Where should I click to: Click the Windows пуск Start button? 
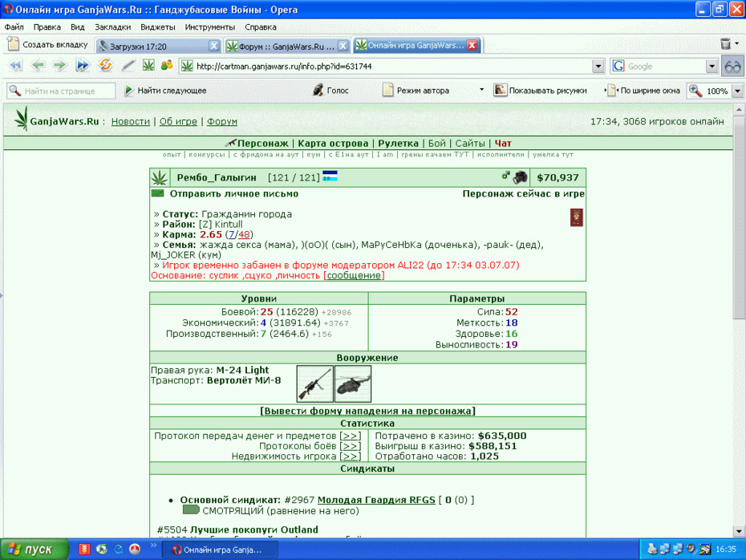pos(34,550)
